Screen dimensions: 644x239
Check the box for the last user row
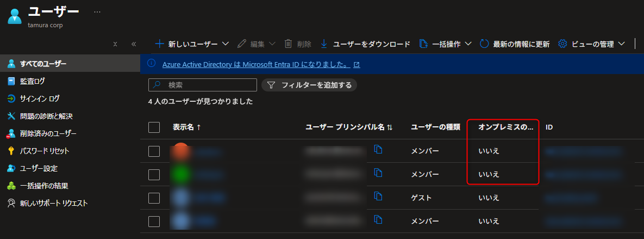pyautogui.click(x=154, y=222)
